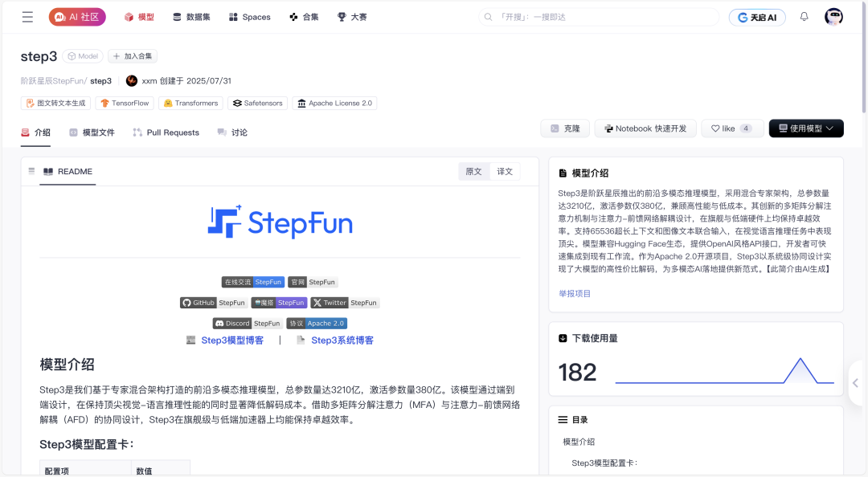Click the download usage trend chart
The height and width of the screenshot is (477, 868).
coord(725,371)
